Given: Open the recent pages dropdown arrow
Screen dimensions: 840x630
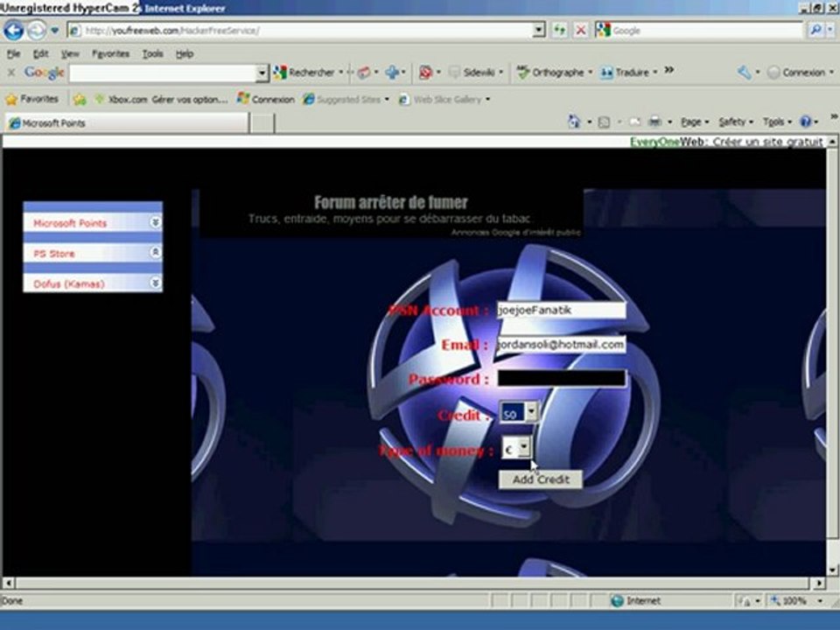Looking at the screenshot, I should pos(54,31).
